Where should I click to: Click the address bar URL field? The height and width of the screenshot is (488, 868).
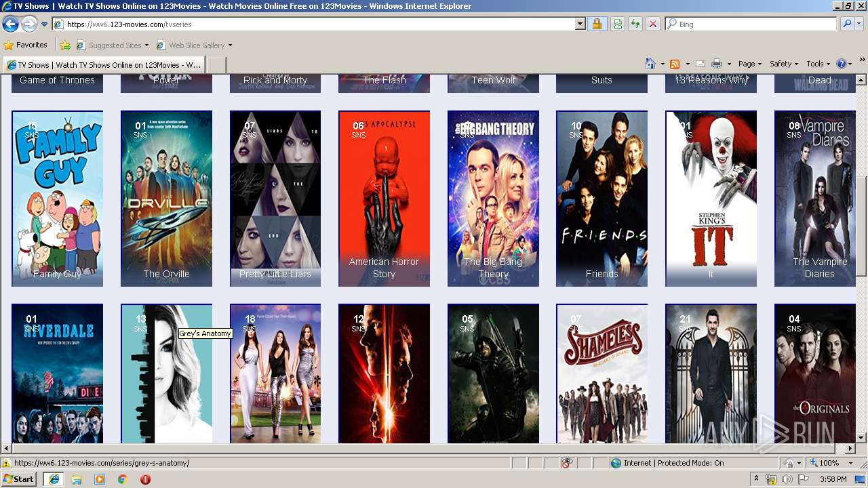point(314,24)
